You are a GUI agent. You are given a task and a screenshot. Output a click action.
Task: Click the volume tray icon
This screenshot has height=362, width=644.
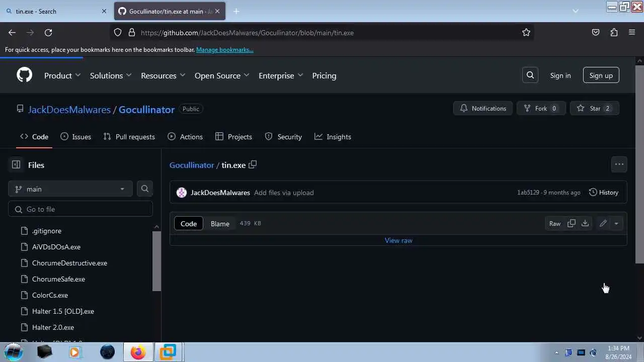[593, 352]
